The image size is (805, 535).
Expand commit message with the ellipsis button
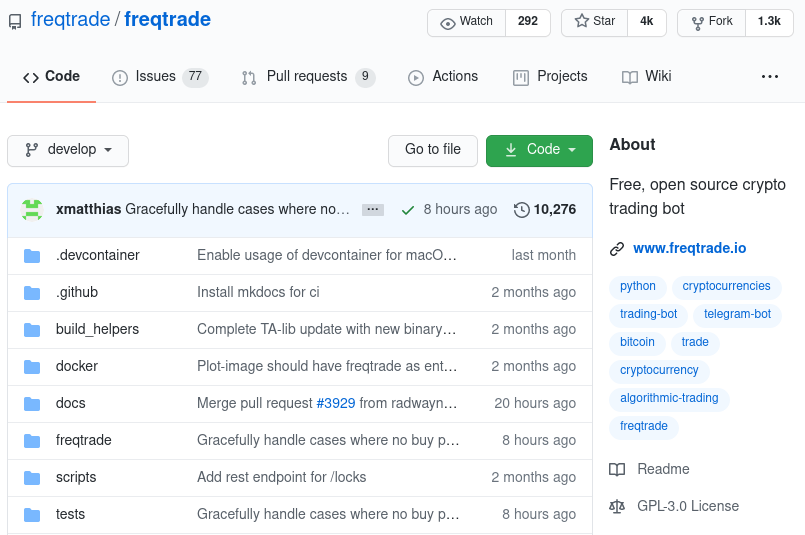click(373, 209)
